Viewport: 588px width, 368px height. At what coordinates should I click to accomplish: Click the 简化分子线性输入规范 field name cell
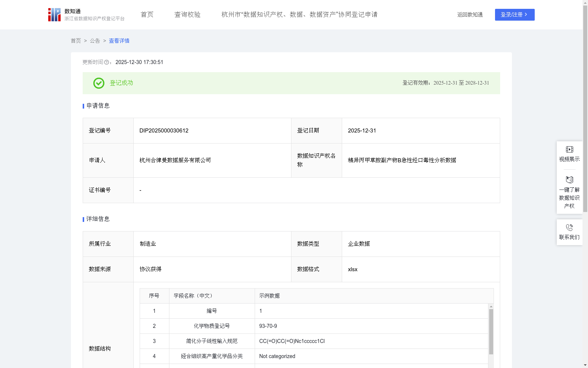pyautogui.click(x=212, y=341)
